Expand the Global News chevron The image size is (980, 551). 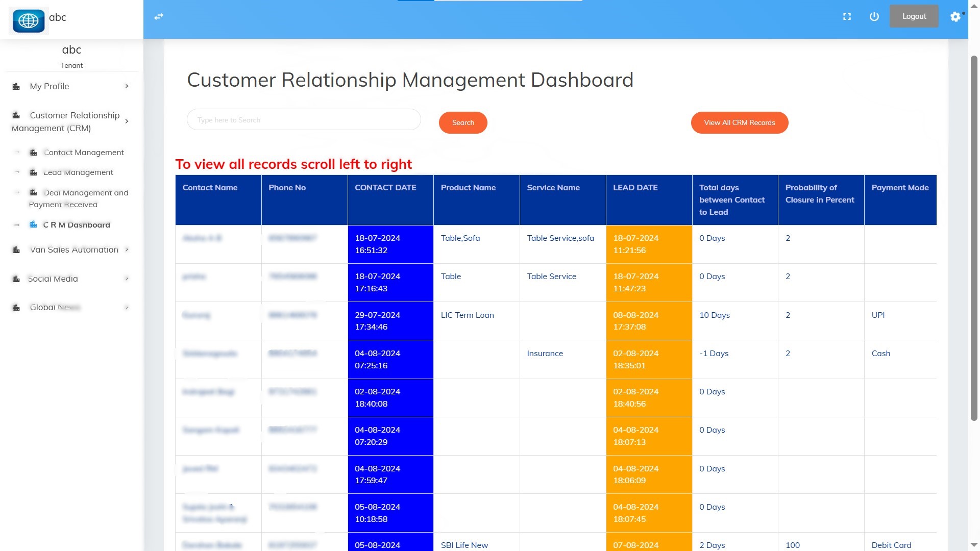127,307
